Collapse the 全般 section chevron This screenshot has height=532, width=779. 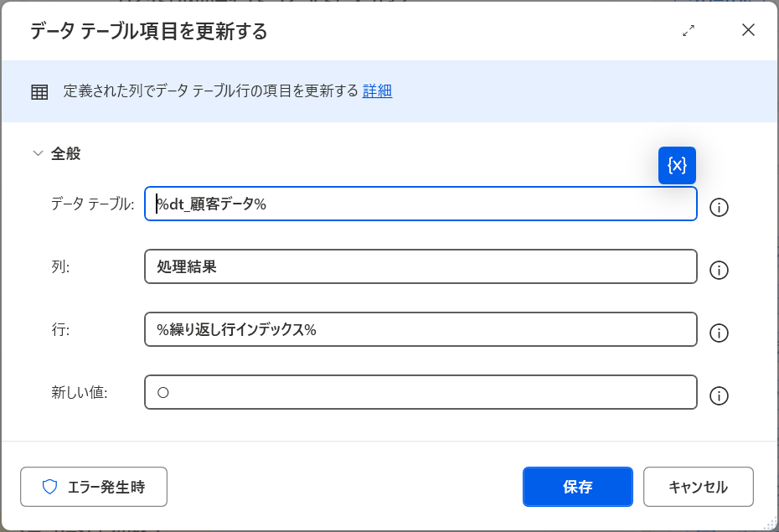click(x=37, y=153)
